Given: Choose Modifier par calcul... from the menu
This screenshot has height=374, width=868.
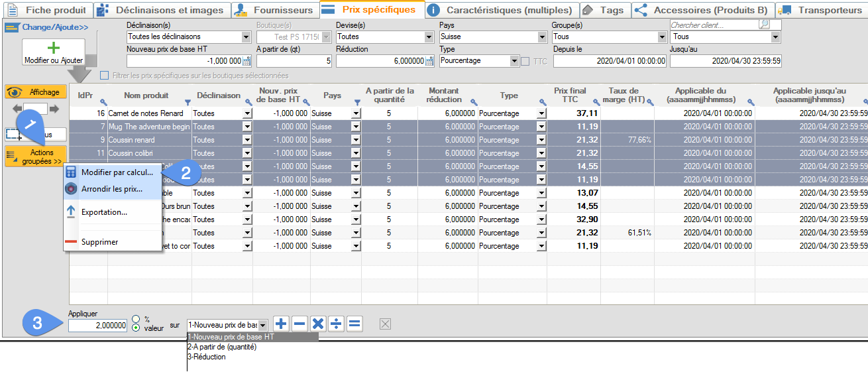Looking at the screenshot, I should click(x=113, y=172).
